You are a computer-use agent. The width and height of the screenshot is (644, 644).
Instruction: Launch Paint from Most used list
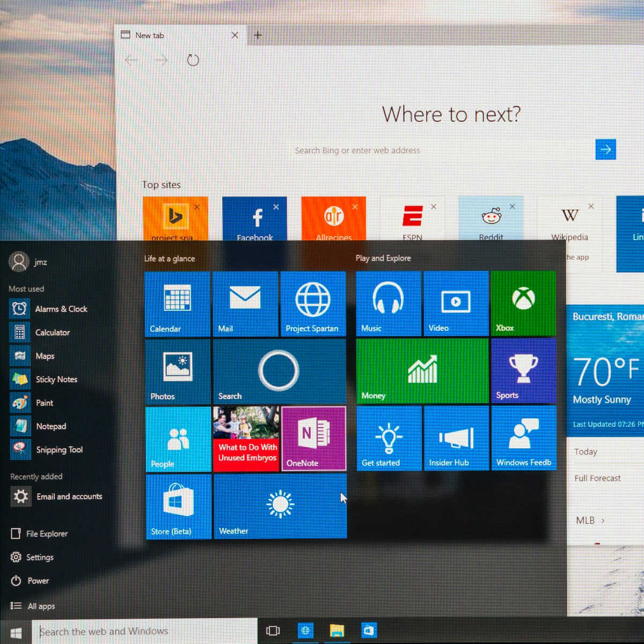32,403
